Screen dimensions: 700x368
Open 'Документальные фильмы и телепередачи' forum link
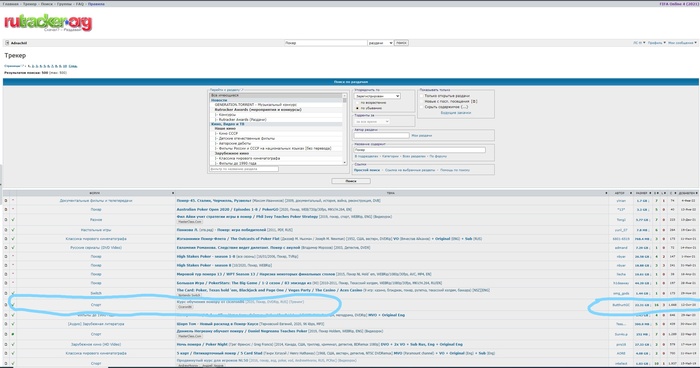96,201
